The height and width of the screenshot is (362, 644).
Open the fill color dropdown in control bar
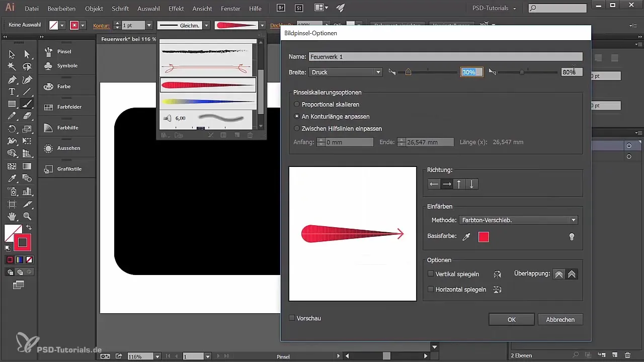point(62,25)
